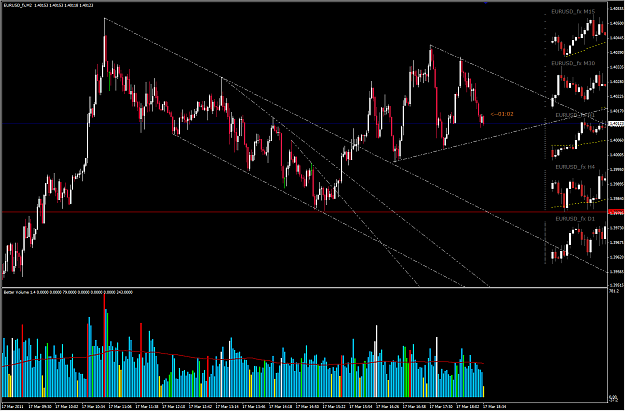Click the EURUSD_fx chart title with prices

tap(48, 6)
